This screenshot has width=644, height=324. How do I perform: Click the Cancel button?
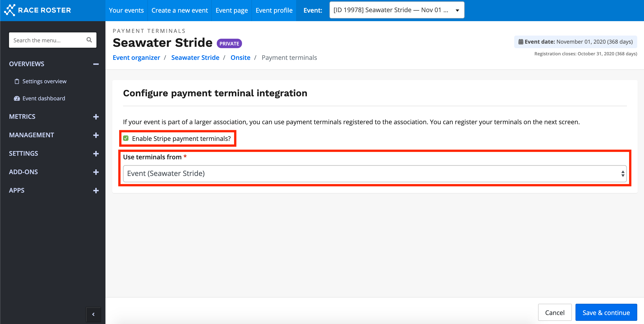click(x=555, y=312)
